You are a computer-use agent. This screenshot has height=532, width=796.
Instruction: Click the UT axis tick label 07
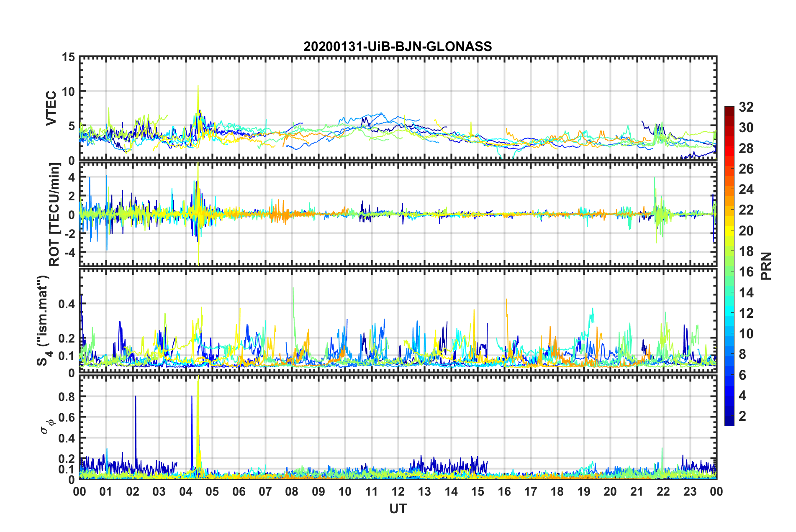(x=265, y=491)
